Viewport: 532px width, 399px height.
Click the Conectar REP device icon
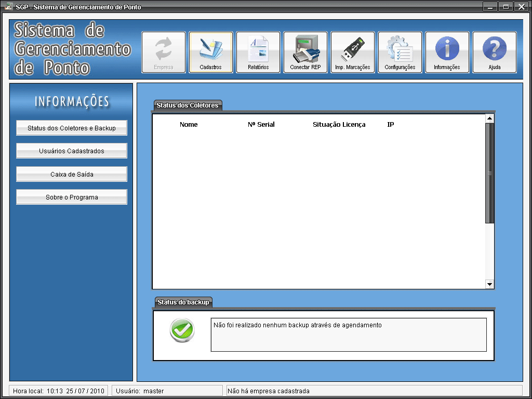(x=305, y=52)
